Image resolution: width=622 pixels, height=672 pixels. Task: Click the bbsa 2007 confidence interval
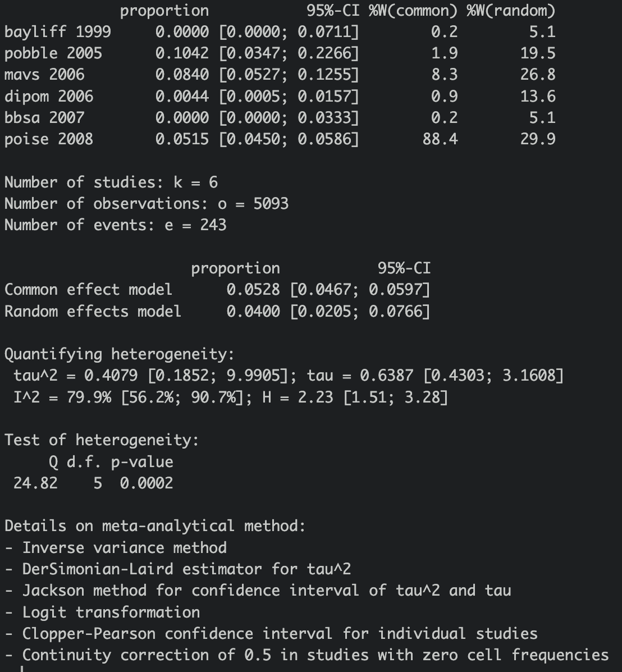tap(289, 118)
